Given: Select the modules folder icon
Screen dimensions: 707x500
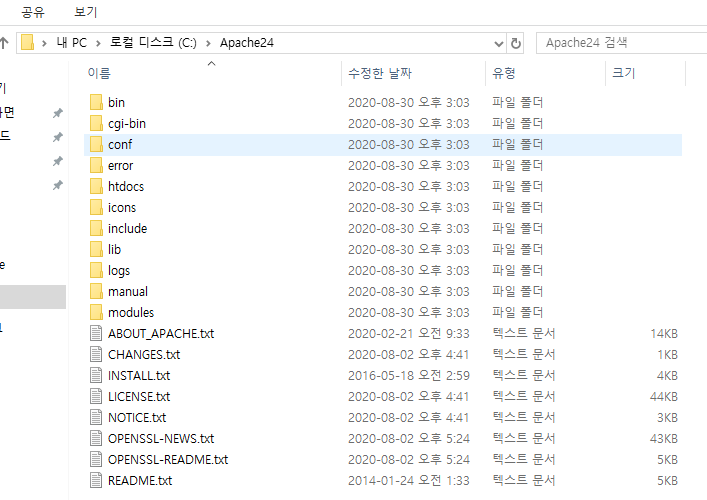Looking at the screenshot, I should [x=96, y=312].
